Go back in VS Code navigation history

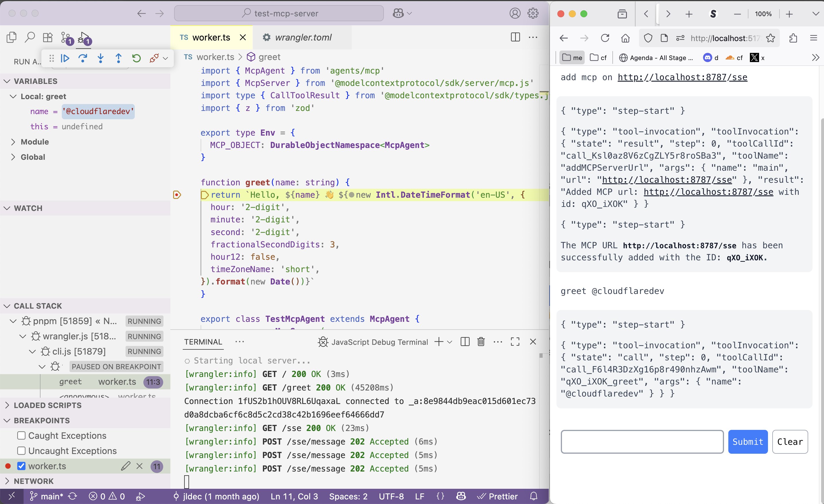[141, 14]
